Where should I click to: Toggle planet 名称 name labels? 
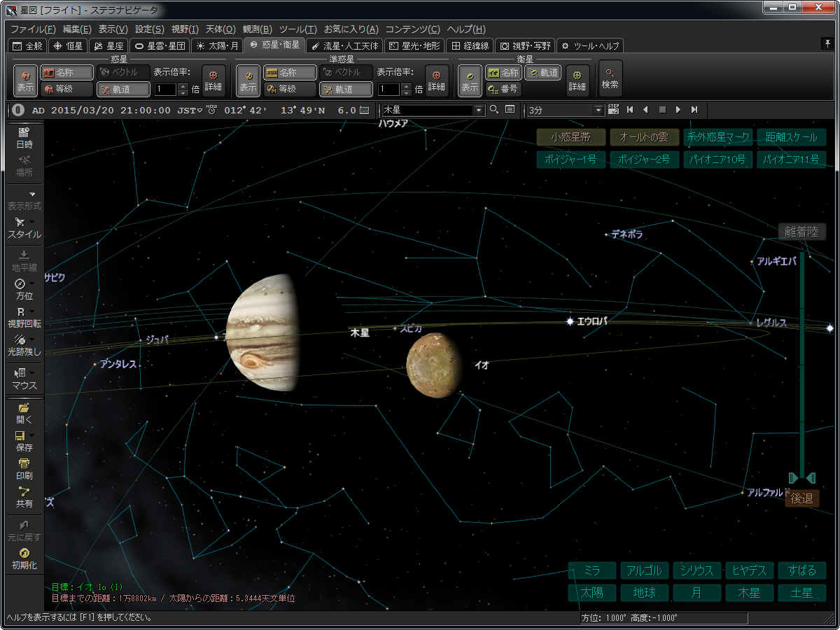(66, 72)
